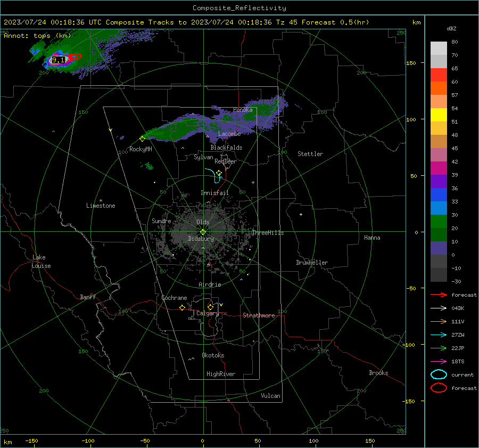This screenshot has width=479, height=448.
Task: Click the Lake Louise label
Action: 41,262
